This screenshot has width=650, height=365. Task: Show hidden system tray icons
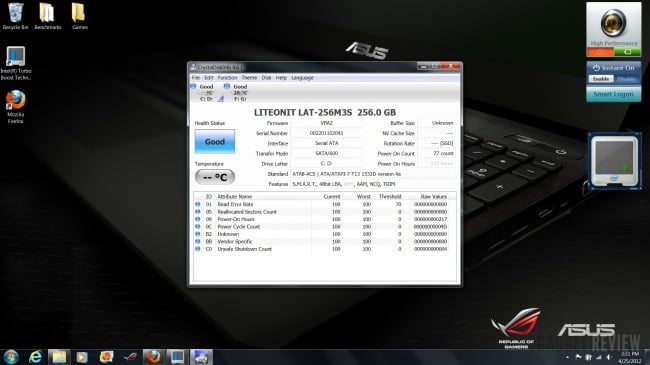tap(568, 357)
